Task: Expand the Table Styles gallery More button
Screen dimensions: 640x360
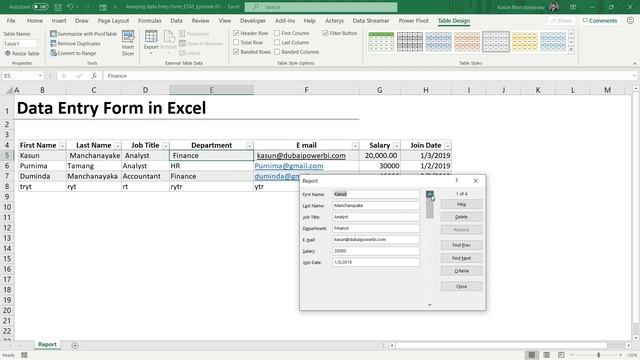Action: (x=571, y=50)
